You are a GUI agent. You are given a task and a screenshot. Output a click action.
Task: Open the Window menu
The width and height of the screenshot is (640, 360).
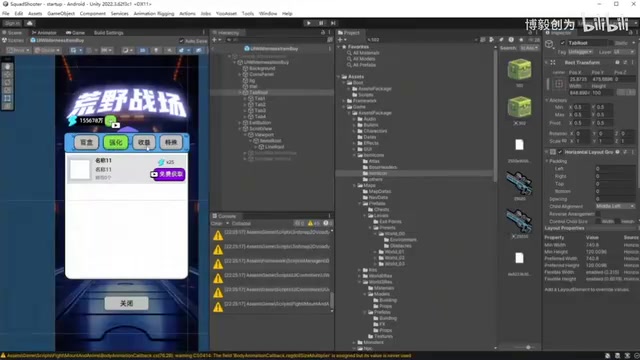[268, 13]
